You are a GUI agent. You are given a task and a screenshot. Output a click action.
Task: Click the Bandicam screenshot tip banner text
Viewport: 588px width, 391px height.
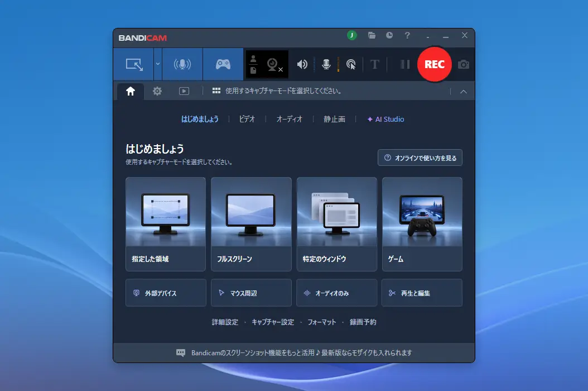pyautogui.click(x=301, y=352)
